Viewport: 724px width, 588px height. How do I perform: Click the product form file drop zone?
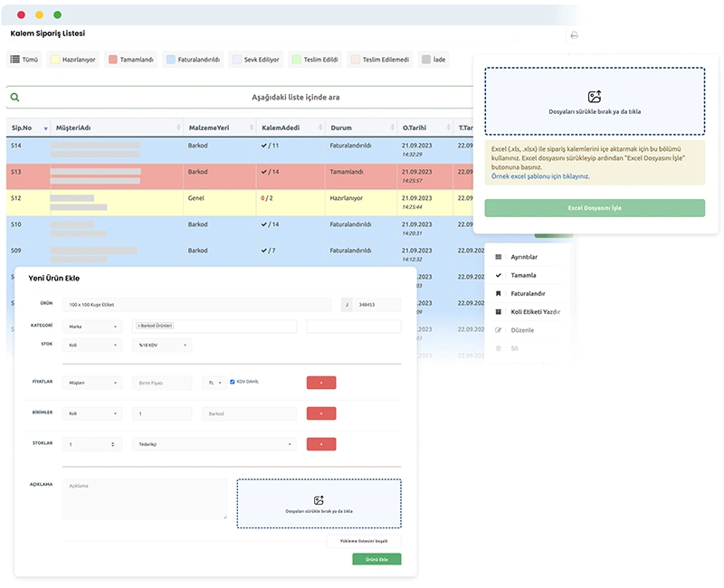coord(319,504)
